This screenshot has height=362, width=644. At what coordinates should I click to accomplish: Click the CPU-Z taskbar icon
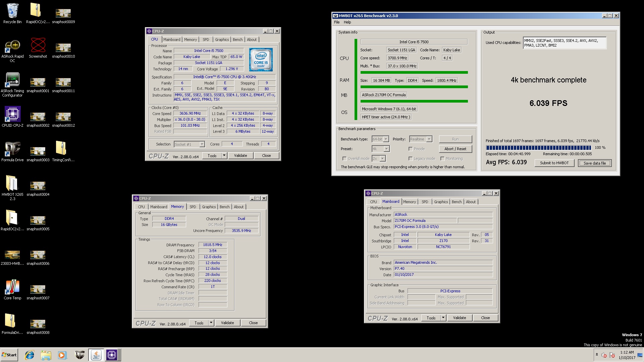(x=112, y=355)
